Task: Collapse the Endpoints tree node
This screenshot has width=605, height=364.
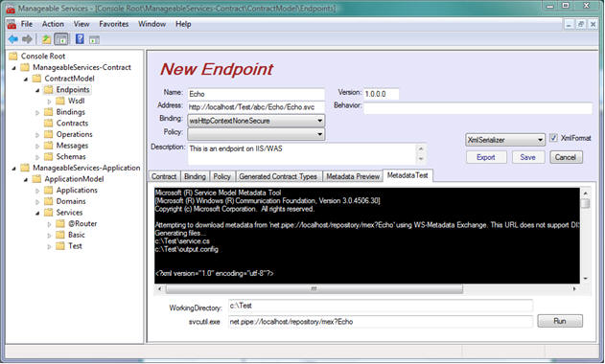Action: [x=37, y=90]
